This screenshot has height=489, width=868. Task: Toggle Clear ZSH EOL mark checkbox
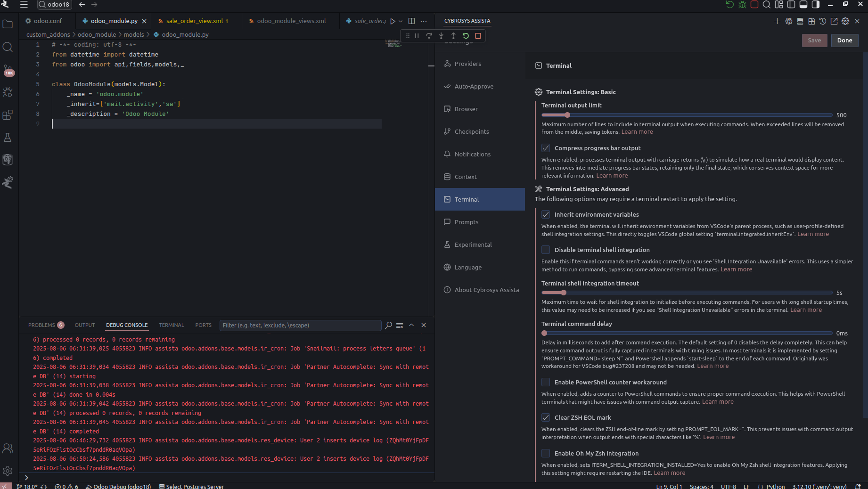(x=546, y=417)
